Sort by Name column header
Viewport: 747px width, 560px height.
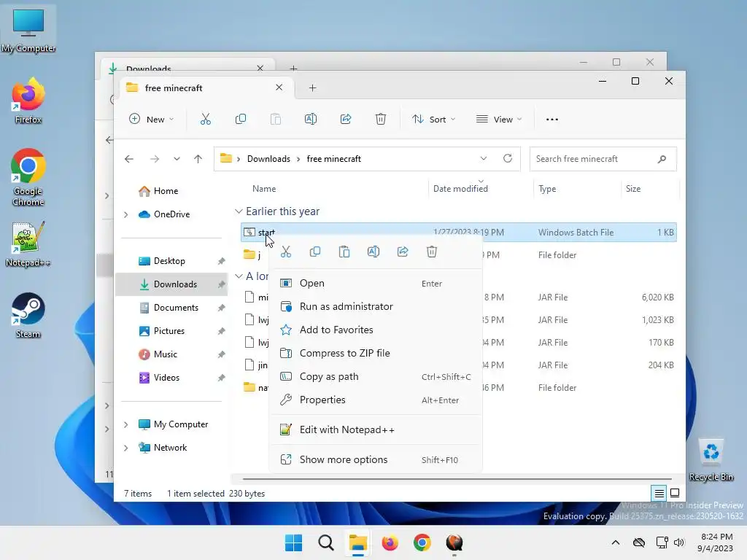264,189
